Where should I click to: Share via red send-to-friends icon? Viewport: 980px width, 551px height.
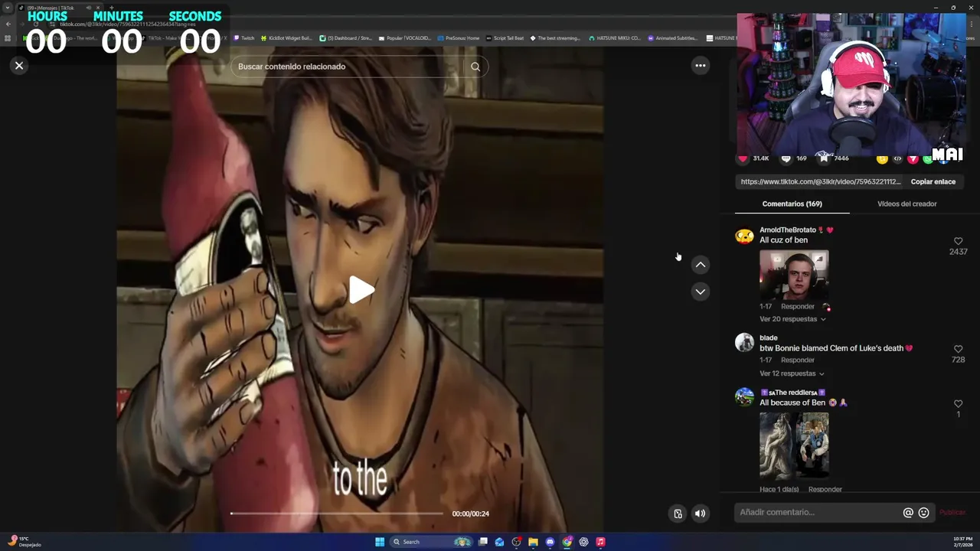913,159
